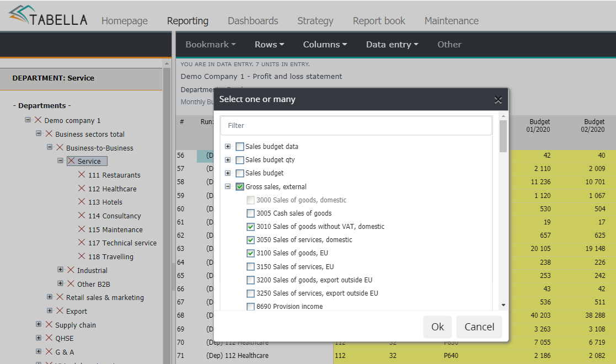The image size is (616, 364).
Task: Check the Sales budget checkbox
Action: 240,173
